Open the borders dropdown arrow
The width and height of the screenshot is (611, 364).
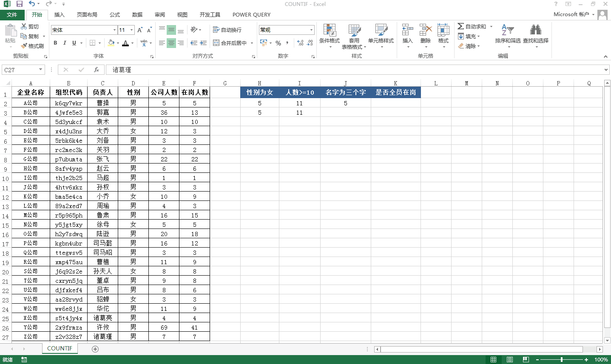(x=99, y=43)
